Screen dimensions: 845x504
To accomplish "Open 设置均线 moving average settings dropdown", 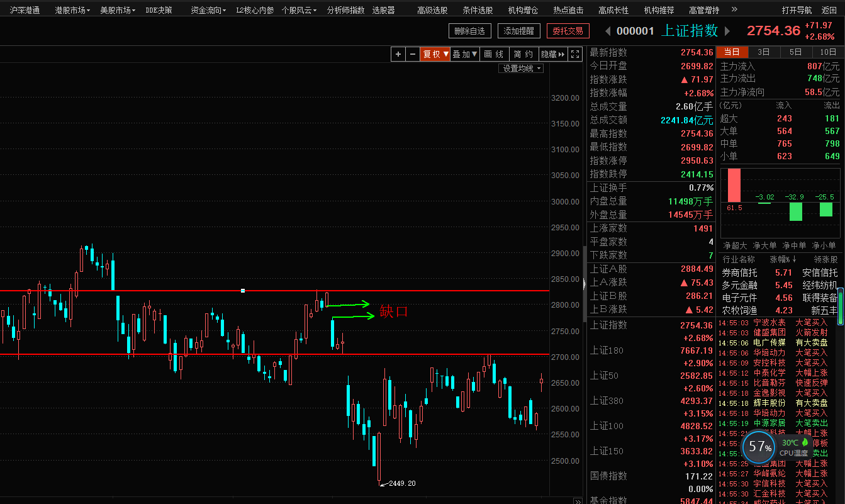I will (521, 69).
